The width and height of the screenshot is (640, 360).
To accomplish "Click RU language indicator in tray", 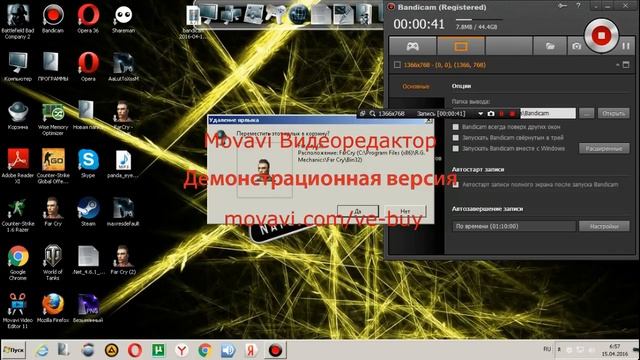I will 547,349.
